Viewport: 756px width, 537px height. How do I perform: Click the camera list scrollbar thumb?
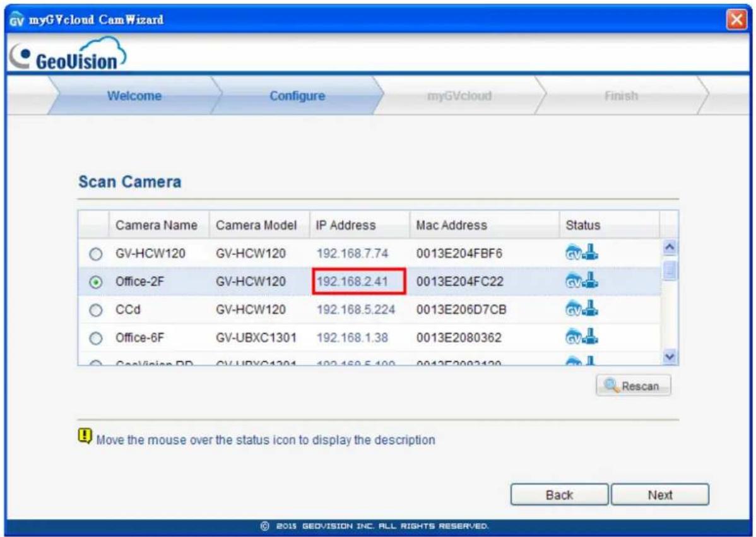670,270
